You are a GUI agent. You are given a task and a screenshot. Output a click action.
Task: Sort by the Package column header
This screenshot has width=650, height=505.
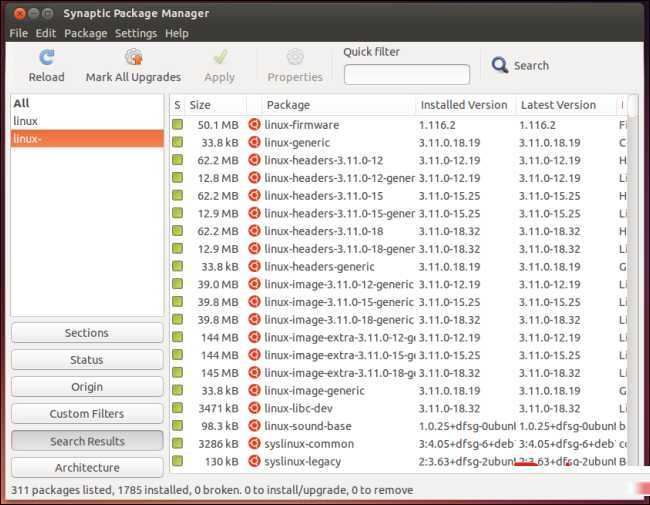click(338, 105)
